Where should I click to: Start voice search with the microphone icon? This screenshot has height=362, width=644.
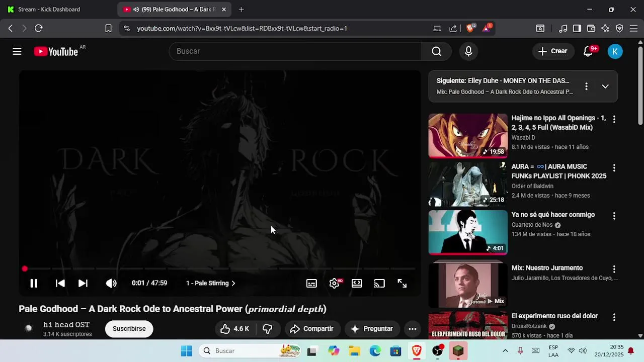click(x=468, y=51)
